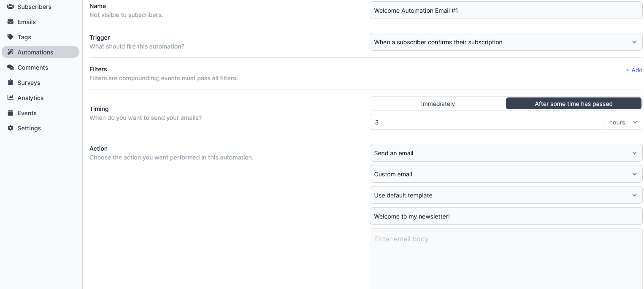Expand the hours unit dropdown
Image resolution: width=644 pixels, height=289 pixels.
point(623,122)
